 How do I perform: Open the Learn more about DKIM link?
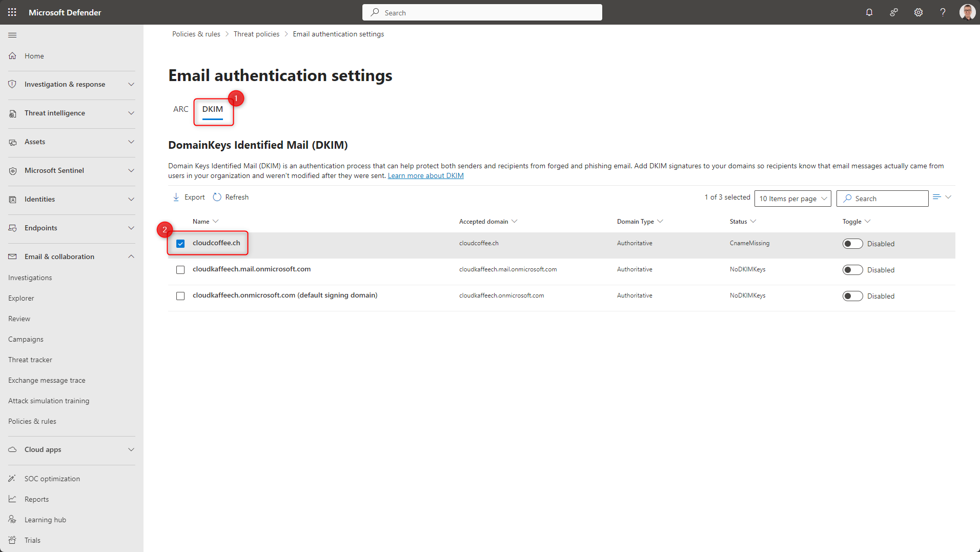tap(425, 175)
